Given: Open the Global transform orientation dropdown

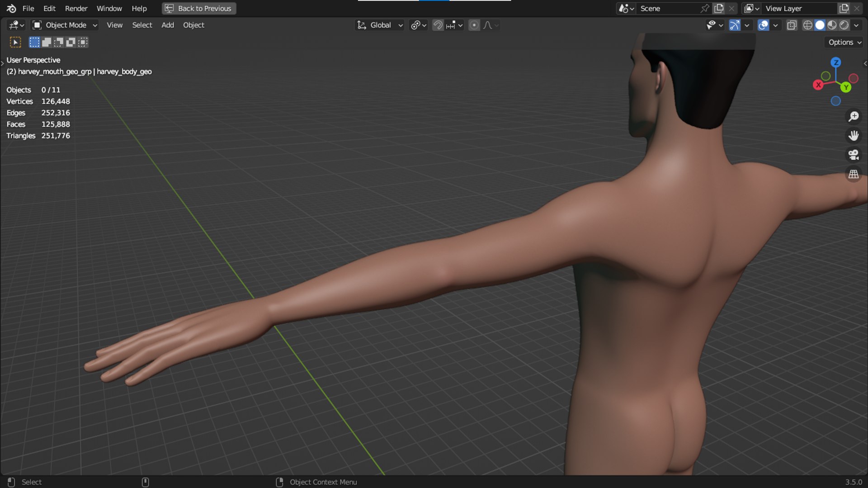Looking at the screenshot, I should click(x=380, y=25).
